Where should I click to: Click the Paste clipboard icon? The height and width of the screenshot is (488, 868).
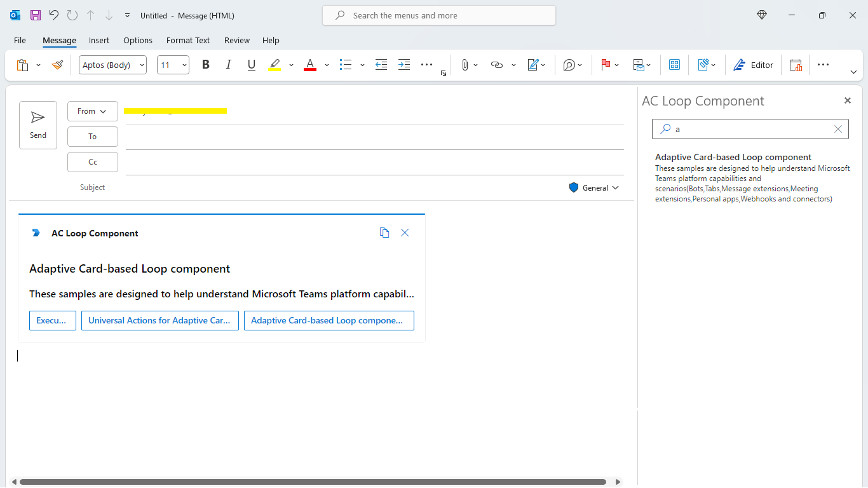coord(23,65)
